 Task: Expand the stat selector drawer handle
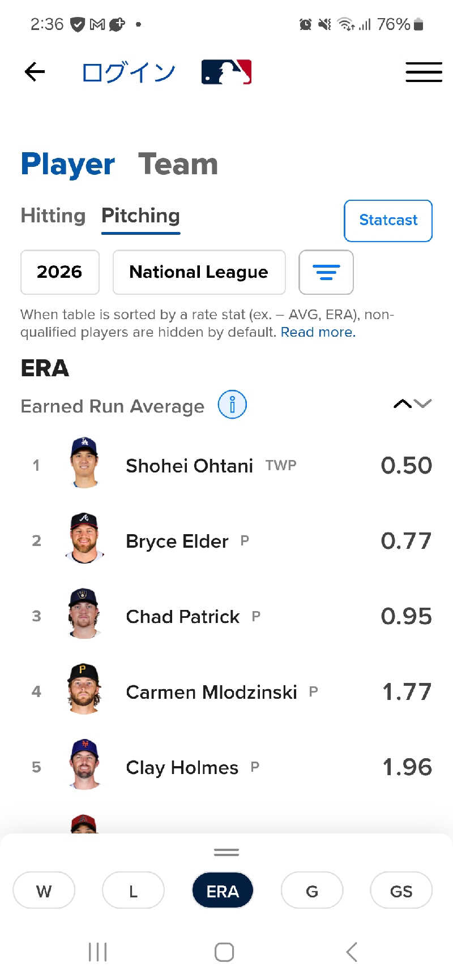tap(226, 852)
